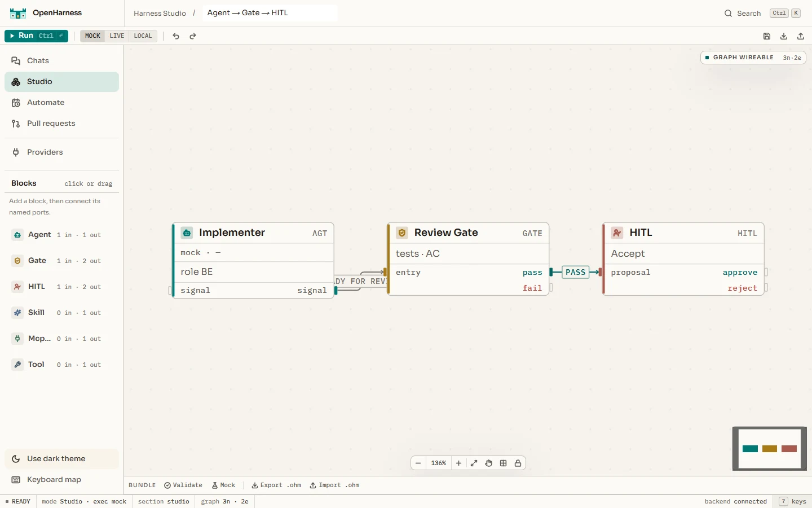Click Import .ohm
Screen dimensions: 812x508
point(334,485)
